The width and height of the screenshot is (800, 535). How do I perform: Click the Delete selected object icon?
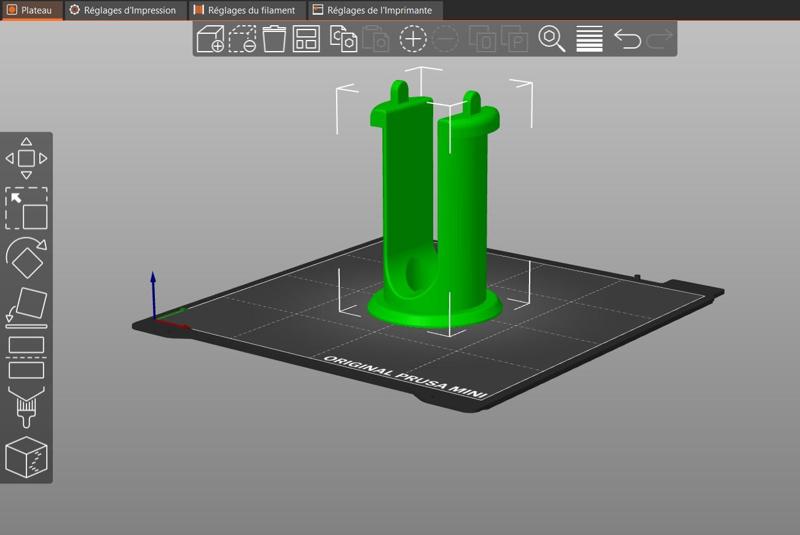pyautogui.click(x=242, y=40)
